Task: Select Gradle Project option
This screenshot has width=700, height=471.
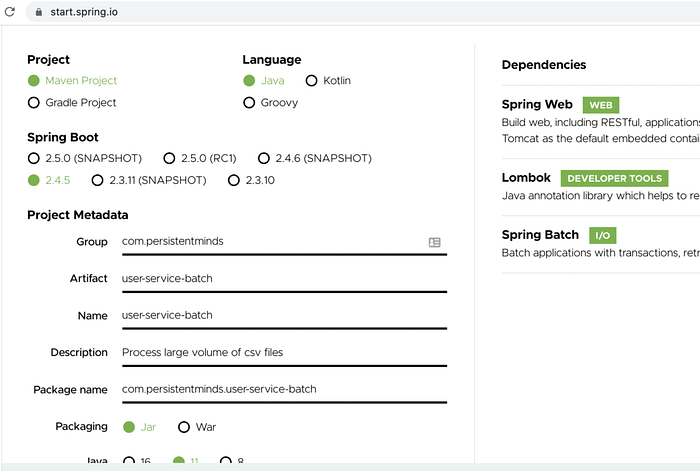Action: click(x=34, y=102)
